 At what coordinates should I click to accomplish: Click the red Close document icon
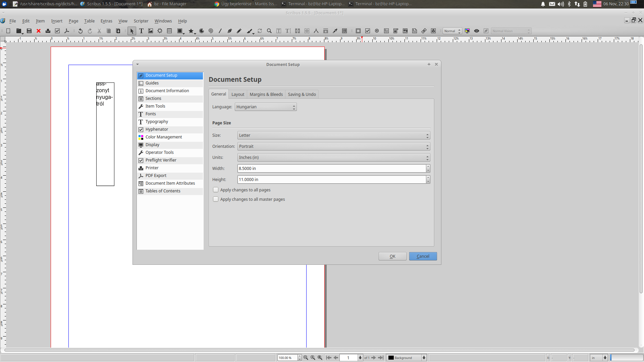[39, 31]
